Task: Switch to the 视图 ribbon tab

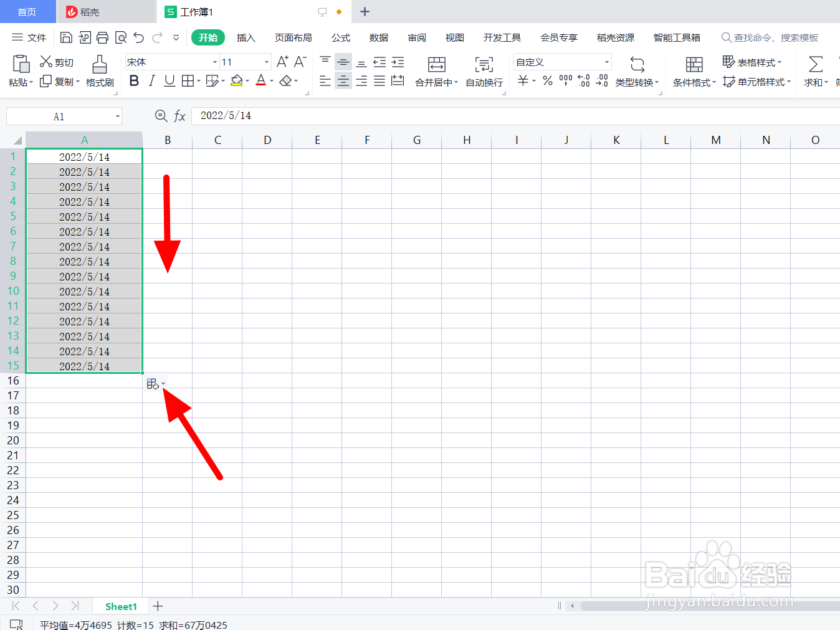Action: click(x=455, y=37)
